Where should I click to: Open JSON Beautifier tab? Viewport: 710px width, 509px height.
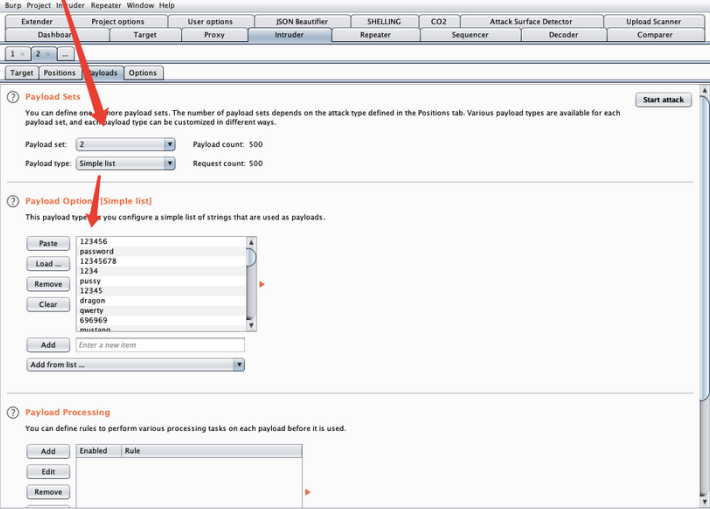click(302, 21)
